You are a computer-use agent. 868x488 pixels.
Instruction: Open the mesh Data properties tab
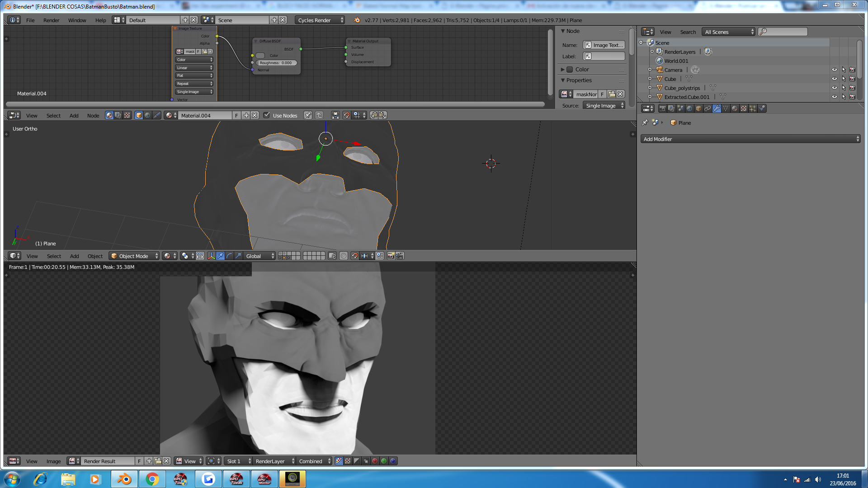726,108
